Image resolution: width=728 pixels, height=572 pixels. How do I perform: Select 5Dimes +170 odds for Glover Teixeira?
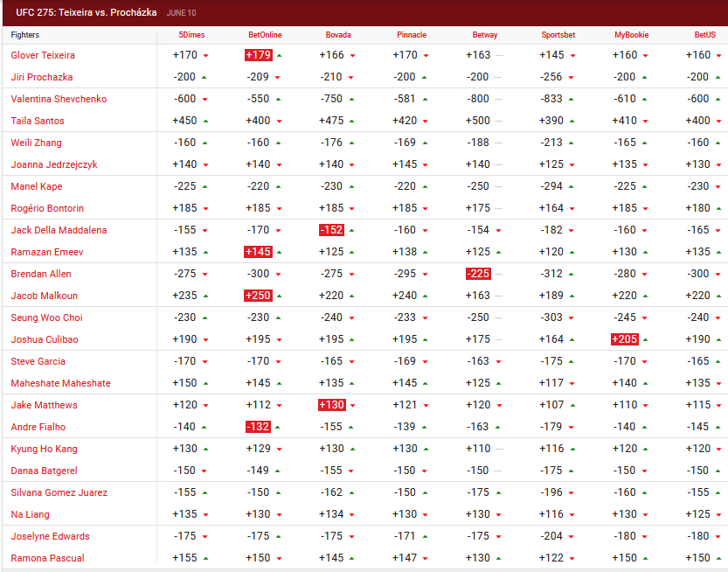coord(184,55)
